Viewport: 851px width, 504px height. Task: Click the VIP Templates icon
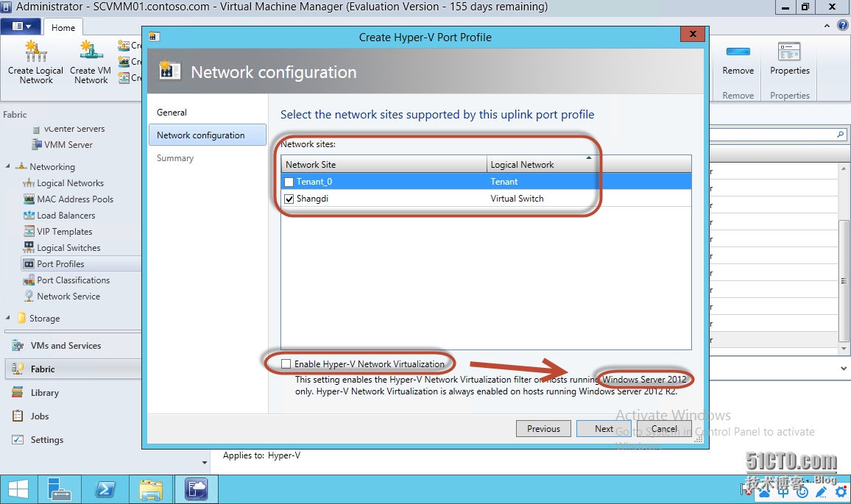coord(29,232)
